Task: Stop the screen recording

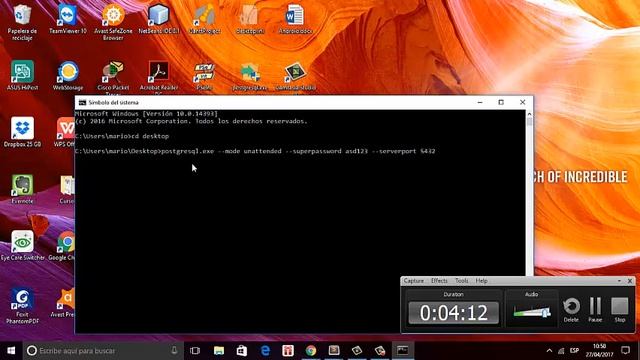Action: pyautogui.click(x=620, y=310)
